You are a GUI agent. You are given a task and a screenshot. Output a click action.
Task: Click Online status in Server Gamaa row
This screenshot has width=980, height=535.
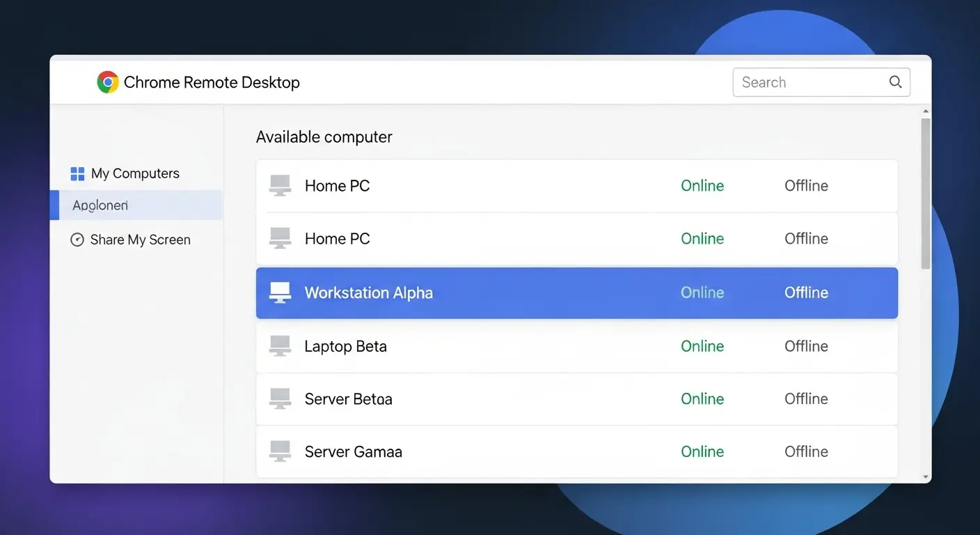[x=702, y=451]
